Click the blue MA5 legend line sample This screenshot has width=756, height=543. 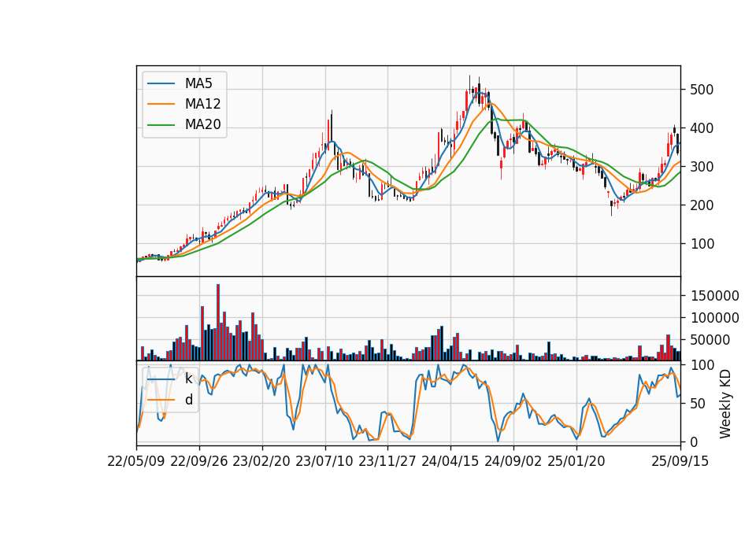point(161,83)
